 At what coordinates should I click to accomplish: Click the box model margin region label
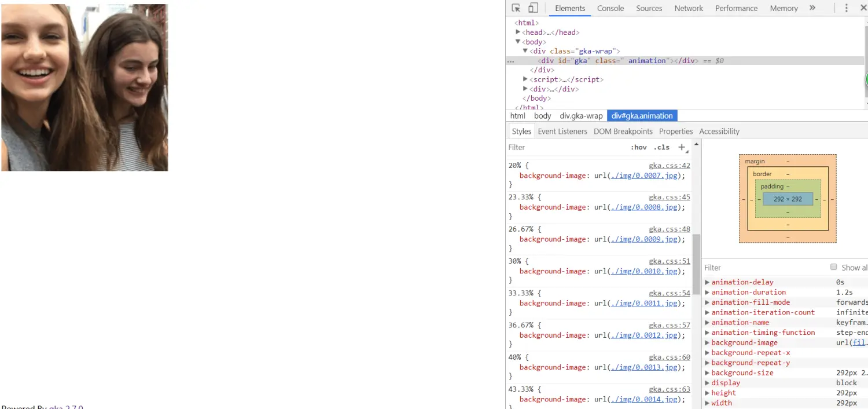pos(755,161)
